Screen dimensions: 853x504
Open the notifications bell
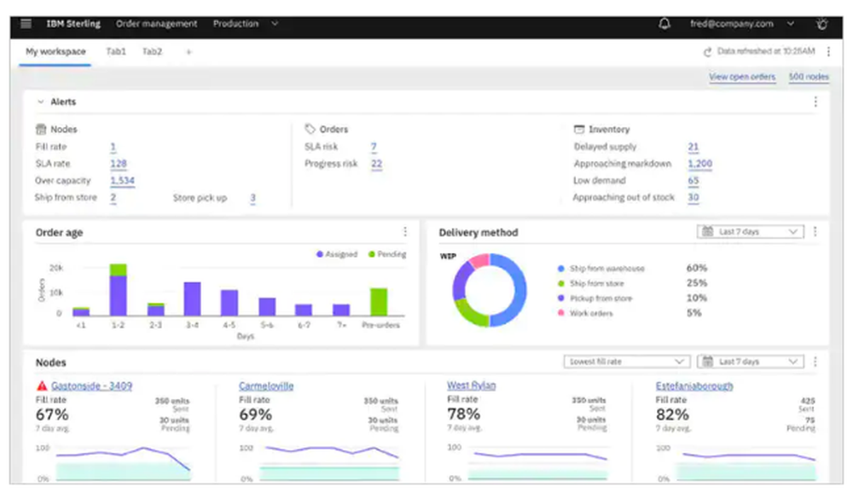pyautogui.click(x=664, y=24)
